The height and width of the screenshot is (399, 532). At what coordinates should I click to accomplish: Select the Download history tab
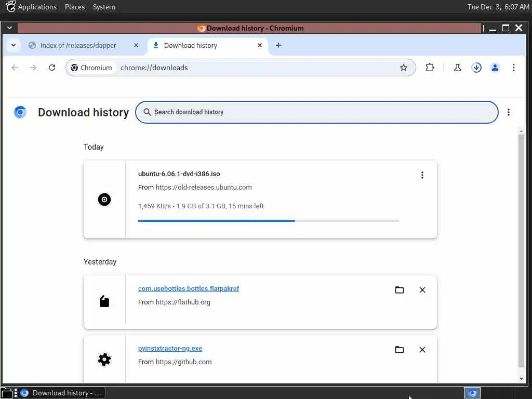point(208,45)
